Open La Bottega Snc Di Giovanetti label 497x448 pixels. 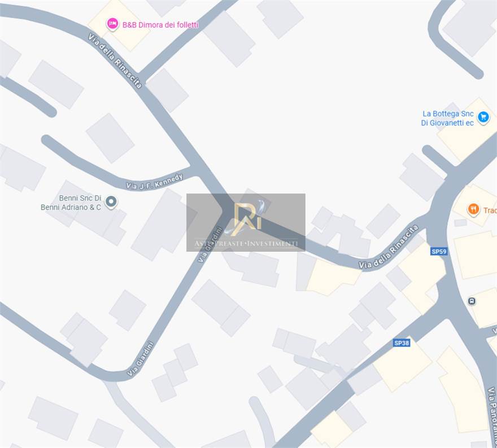coord(447,118)
